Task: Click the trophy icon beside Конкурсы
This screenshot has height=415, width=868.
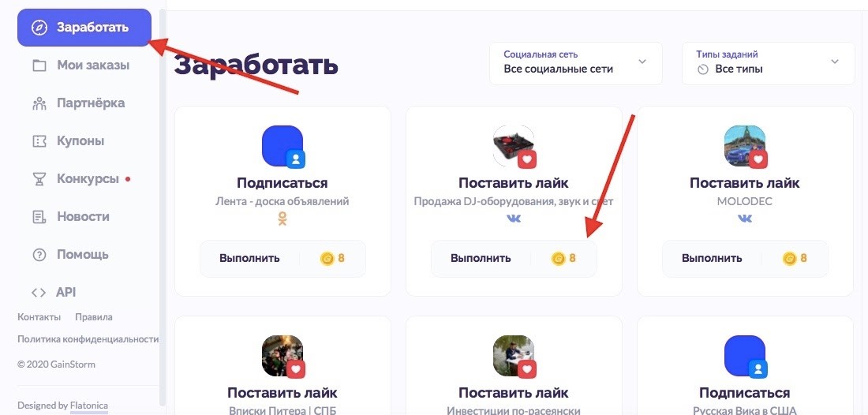Action: (39, 179)
